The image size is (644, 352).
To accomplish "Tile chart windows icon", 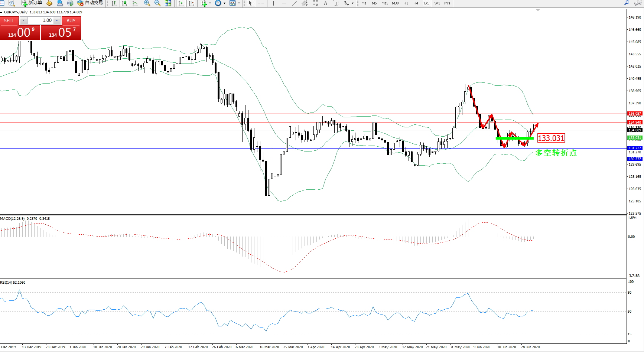I will pos(168,3).
